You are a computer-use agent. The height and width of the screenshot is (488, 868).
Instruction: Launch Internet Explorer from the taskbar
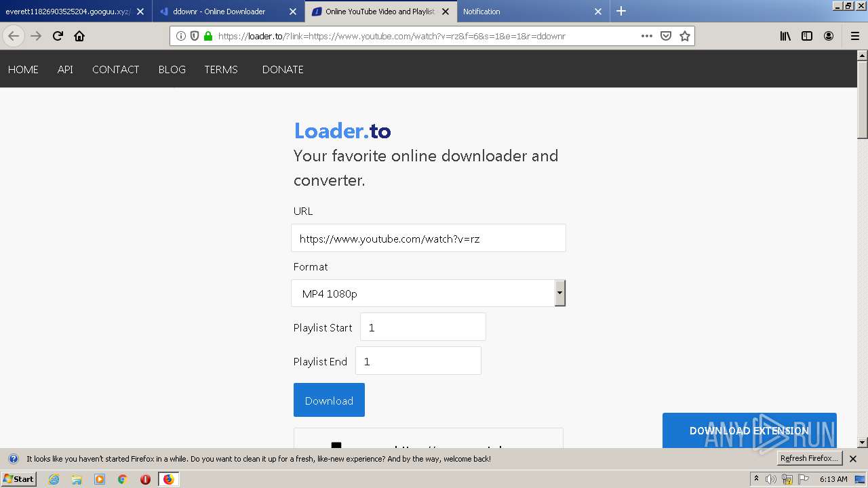click(x=54, y=479)
